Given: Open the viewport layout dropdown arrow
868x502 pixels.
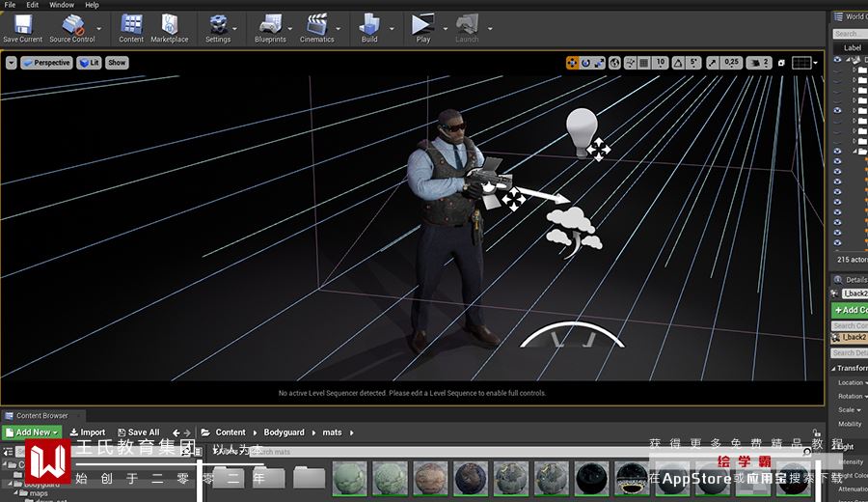Looking at the screenshot, I should pyautogui.click(x=815, y=63).
